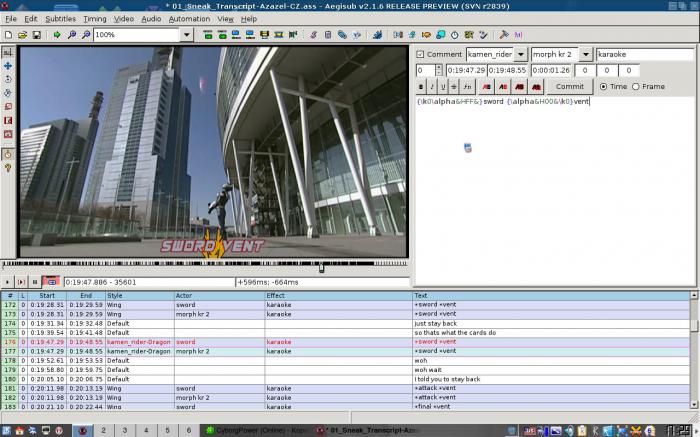Click the stop video button
The image size is (700, 437).
(34, 282)
